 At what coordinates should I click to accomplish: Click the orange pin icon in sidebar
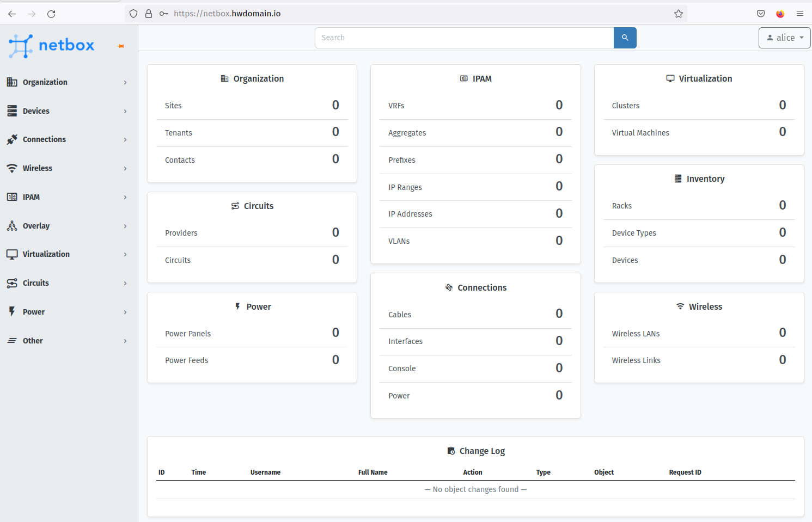[121, 46]
